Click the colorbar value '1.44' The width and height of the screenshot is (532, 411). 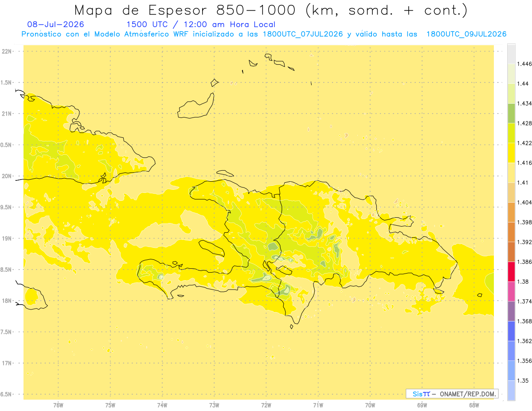pyautogui.click(x=522, y=84)
